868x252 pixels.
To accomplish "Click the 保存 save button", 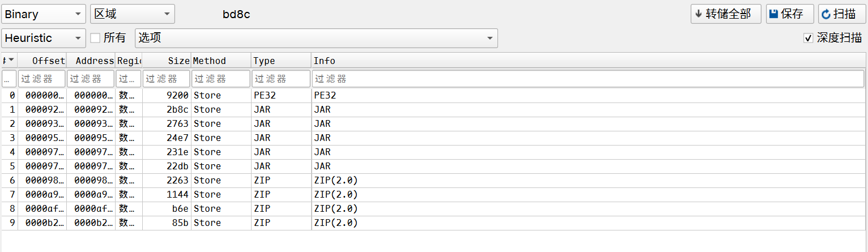I will click(790, 14).
